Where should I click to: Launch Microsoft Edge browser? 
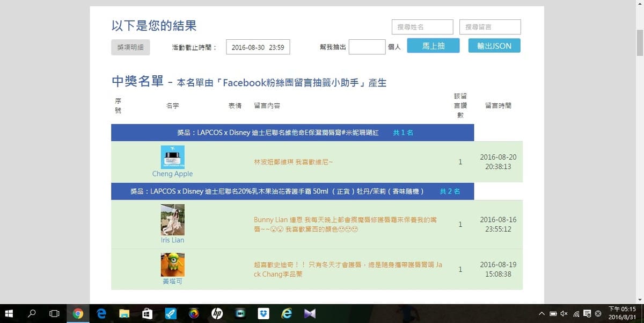click(x=100, y=313)
